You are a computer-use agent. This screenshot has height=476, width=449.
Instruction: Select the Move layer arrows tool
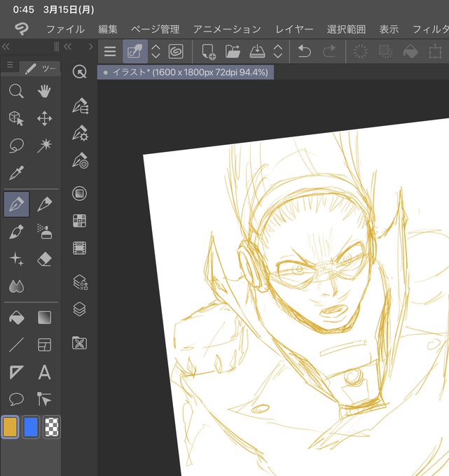pos(44,118)
